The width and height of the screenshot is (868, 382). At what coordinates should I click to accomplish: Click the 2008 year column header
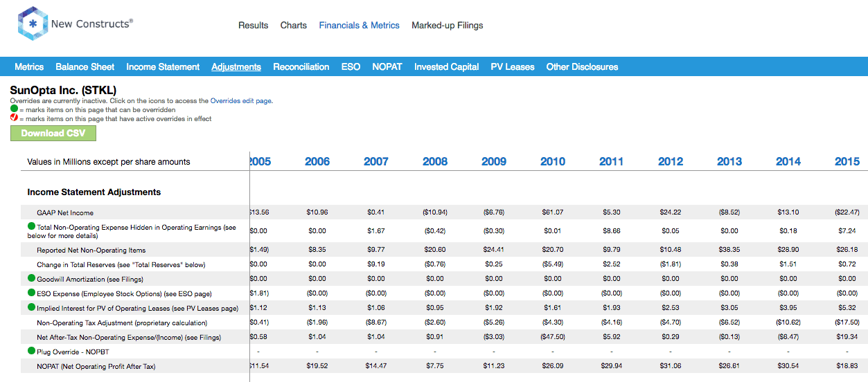coord(435,162)
